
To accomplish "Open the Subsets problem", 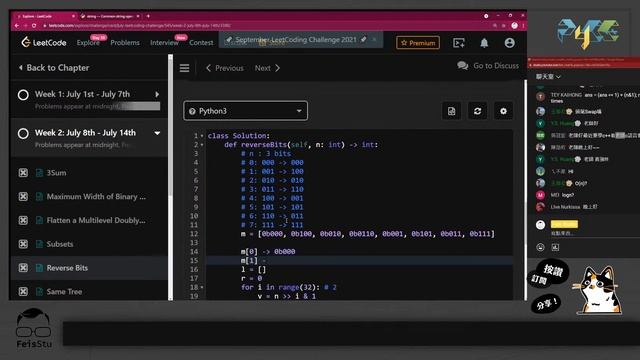I will (60, 244).
